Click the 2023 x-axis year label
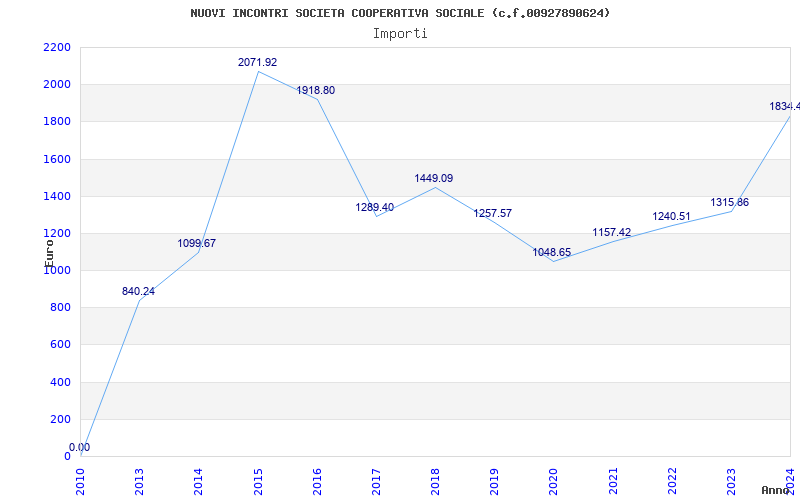Screen dimensions: 800x500 pyautogui.click(x=732, y=481)
